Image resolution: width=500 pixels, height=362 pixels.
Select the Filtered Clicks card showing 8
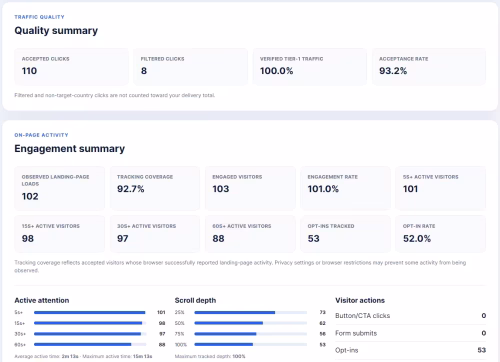coord(190,67)
